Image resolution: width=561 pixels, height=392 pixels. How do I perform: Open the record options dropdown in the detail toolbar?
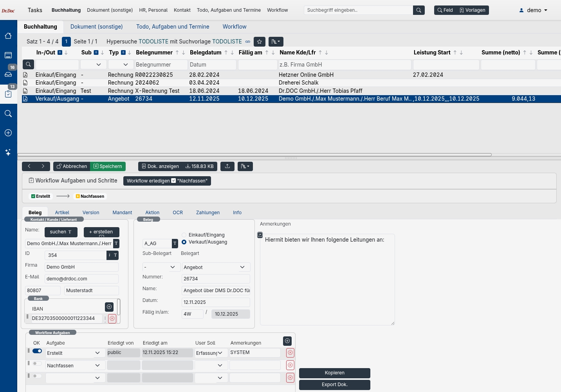tap(245, 166)
